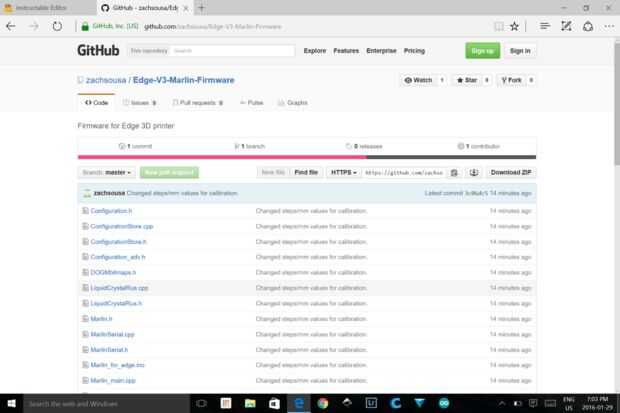Click the browser back arrow
The image size is (620, 413).
(11, 27)
